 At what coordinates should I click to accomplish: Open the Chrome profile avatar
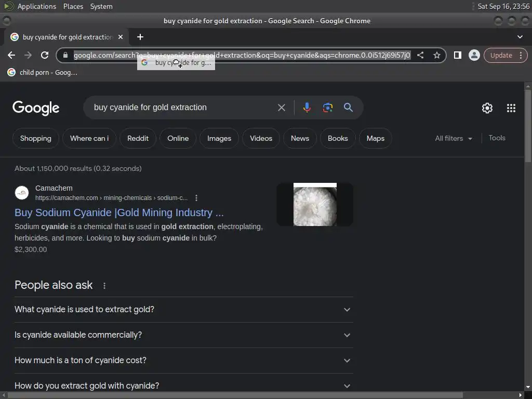(474, 55)
